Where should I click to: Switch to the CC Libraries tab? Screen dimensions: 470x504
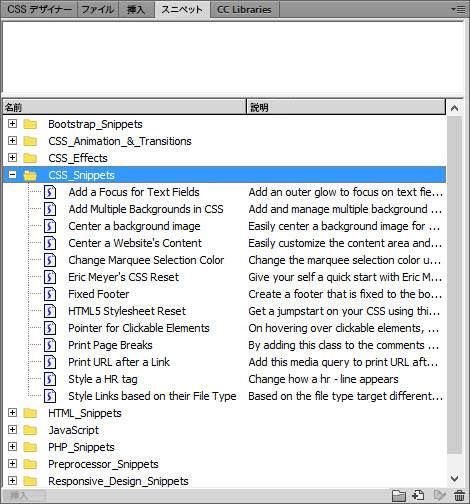244,10
